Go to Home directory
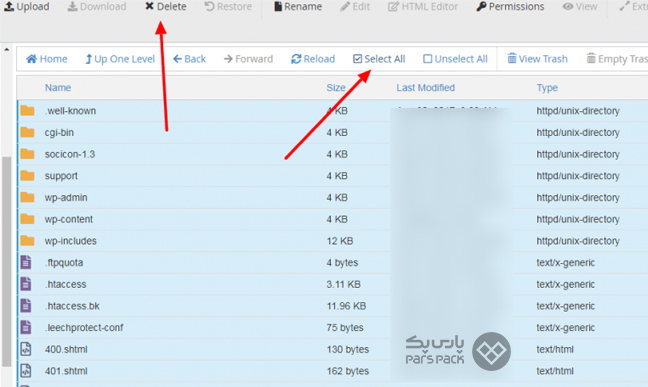648x387 pixels. (47, 59)
